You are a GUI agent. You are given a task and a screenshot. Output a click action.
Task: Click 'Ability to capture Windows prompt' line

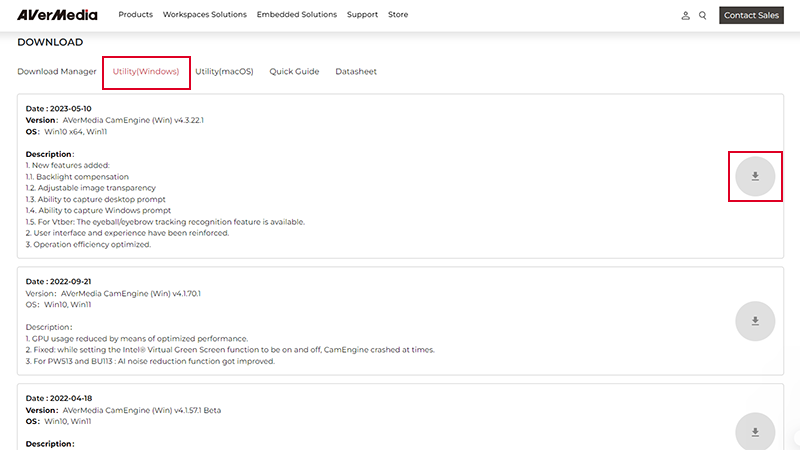pos(98,211)
